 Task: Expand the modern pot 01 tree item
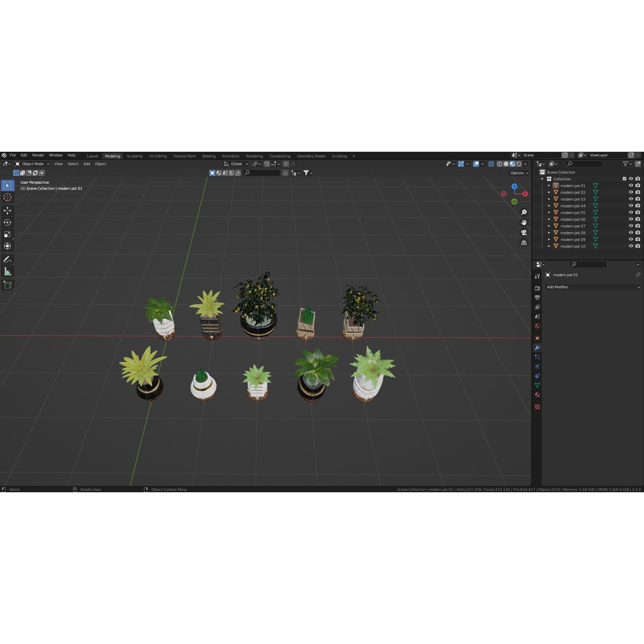click(549, 185)
